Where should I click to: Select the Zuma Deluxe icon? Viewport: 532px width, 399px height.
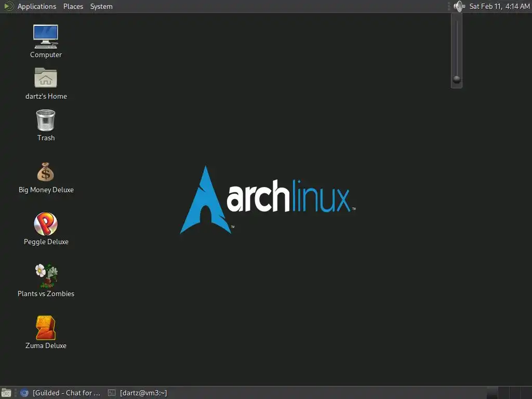[x=46, y=328]
